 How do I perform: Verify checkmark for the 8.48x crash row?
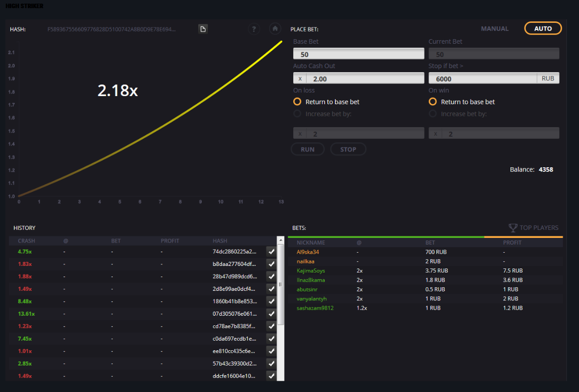[x=271, y=301]
